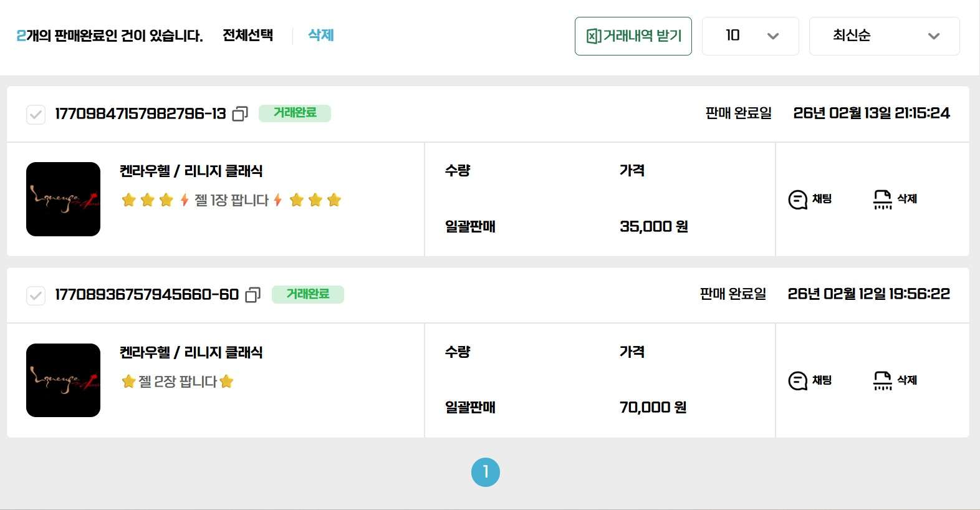Select all items with 전체선택
980x510 pixels.
point(247,35)
